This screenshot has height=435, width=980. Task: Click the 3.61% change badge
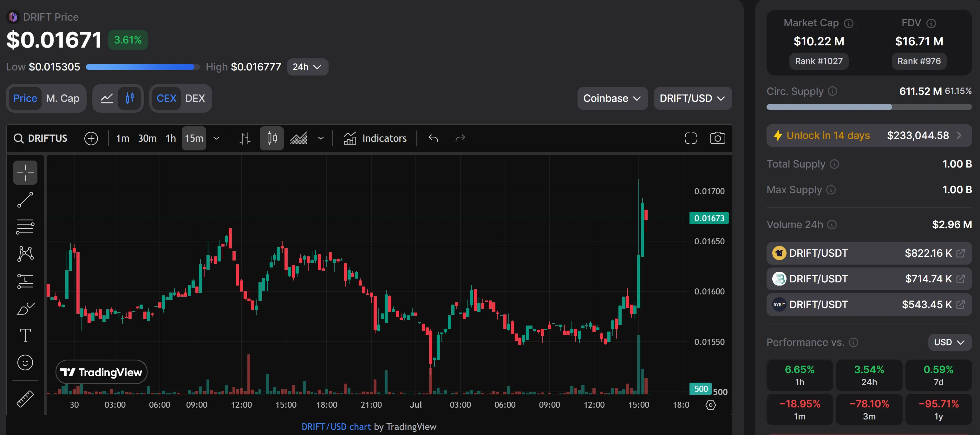128,40
